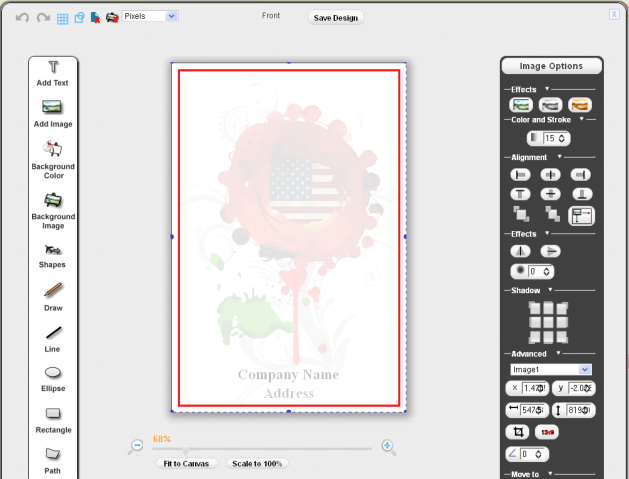The width and height of the screenshot is (629, 479).
Task: Click the Fit to Canvas button
Action: (186, 463)
